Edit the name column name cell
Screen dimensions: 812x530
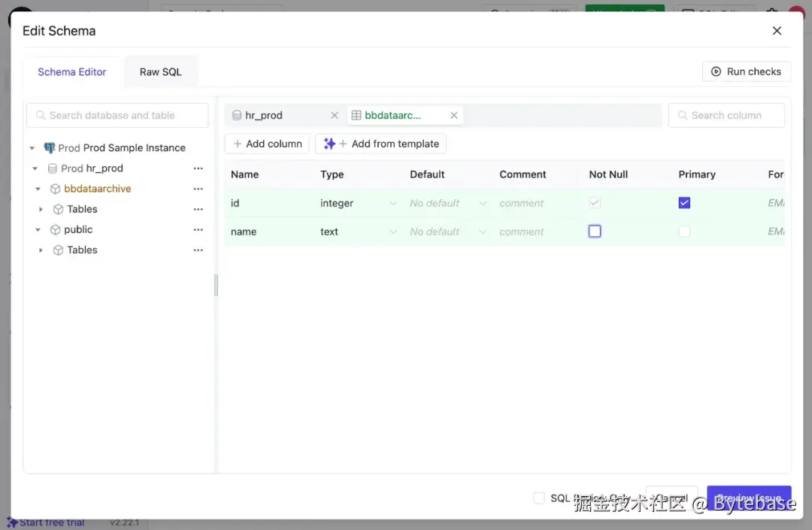tap(270, 232)
